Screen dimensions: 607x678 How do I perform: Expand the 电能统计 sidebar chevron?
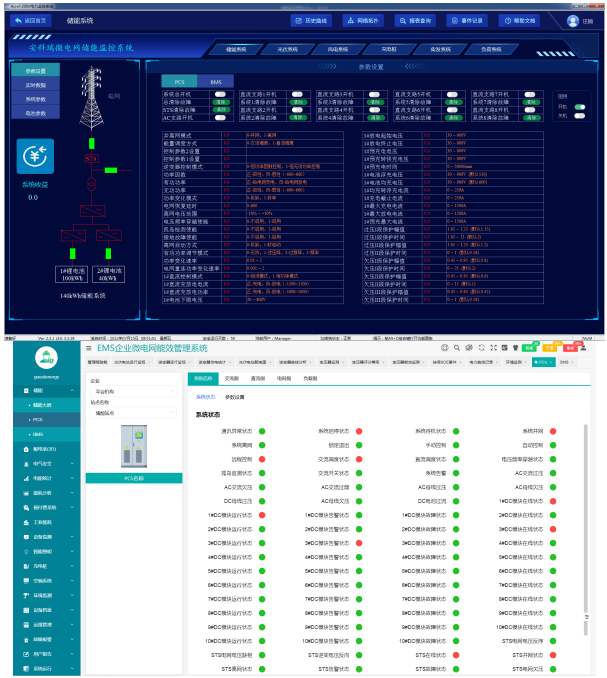click(x=72, y=479)
